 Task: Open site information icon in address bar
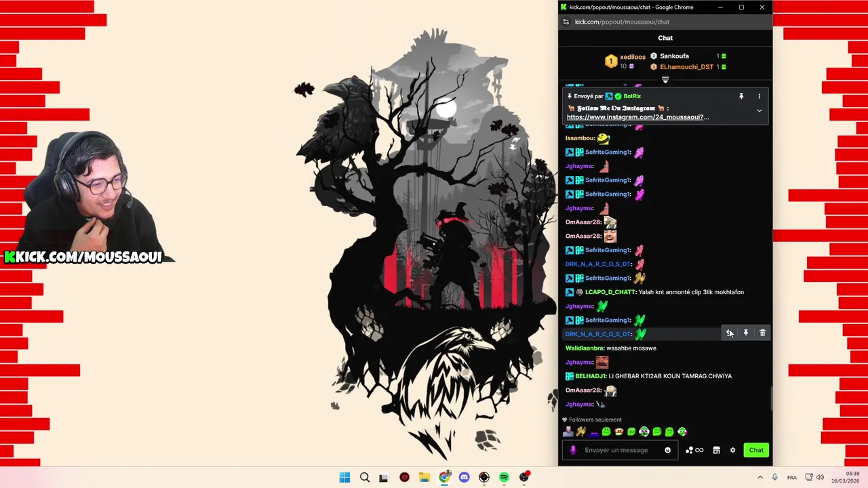[566, 22]
